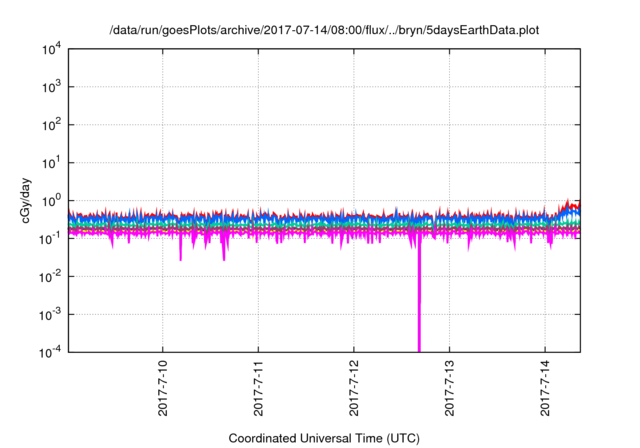Click the 2017-7-10 date tick label

click(x=162, y=388)
